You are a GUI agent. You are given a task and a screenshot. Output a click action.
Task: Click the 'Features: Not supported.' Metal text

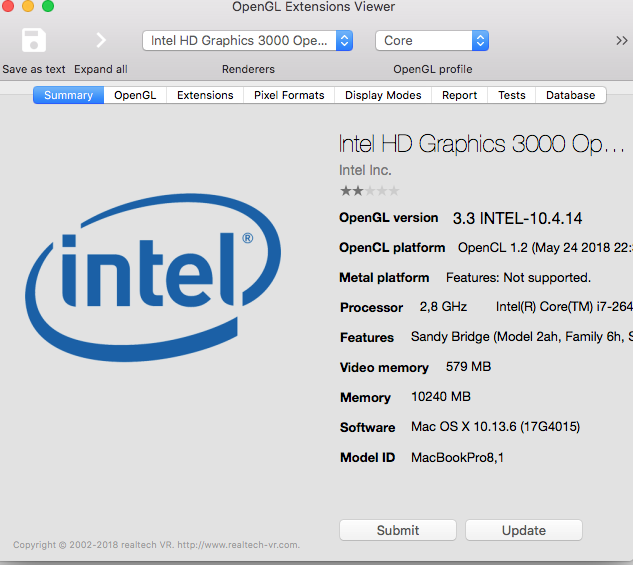(518, 278)
